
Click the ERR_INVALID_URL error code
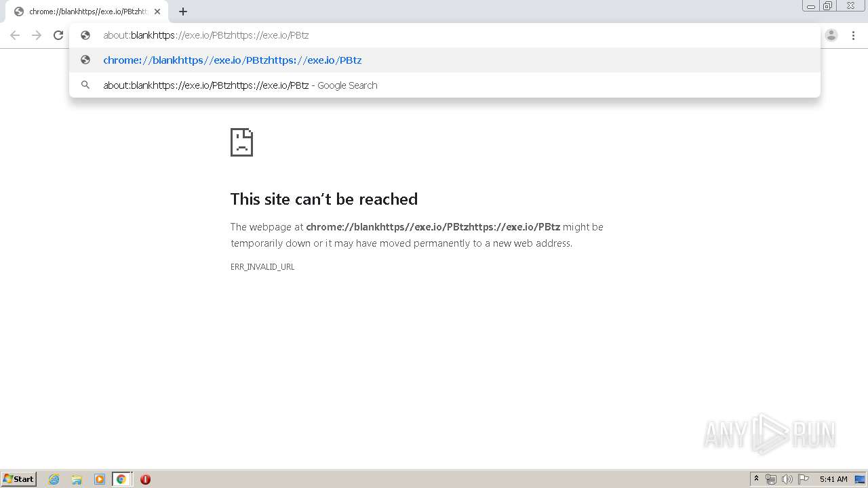[x=262, y=267]
